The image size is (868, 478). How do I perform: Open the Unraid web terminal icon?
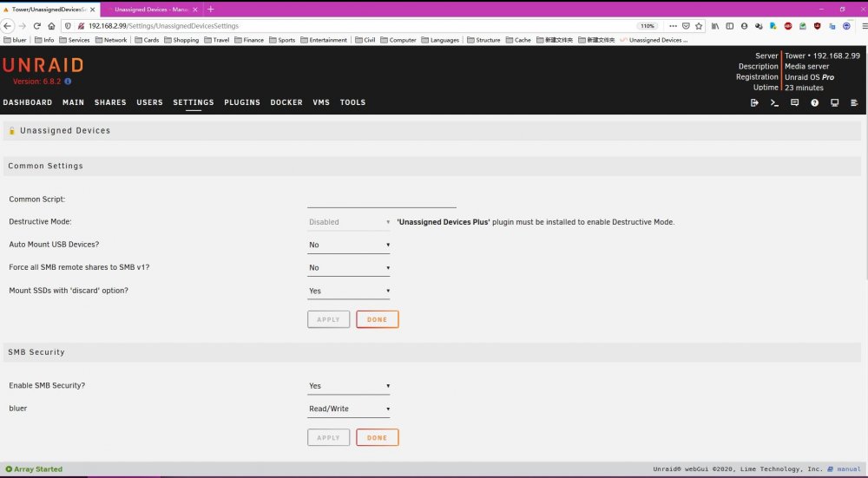[x=774, y=102]
